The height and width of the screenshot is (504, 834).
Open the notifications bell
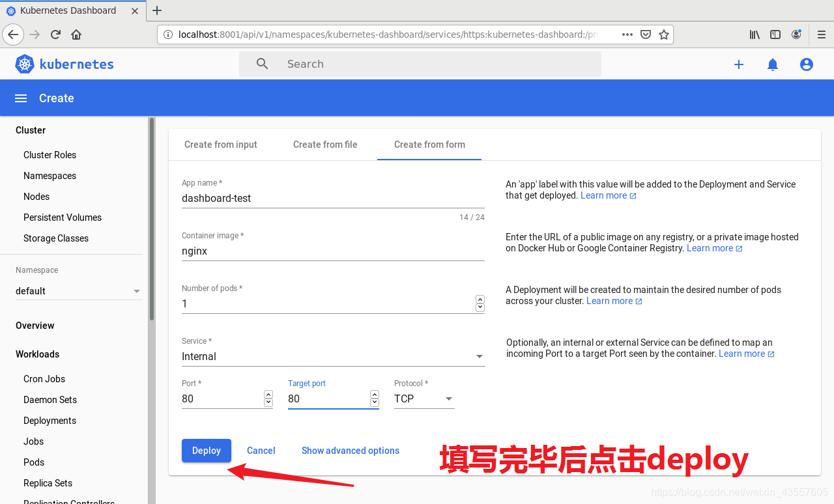[773, 64]
